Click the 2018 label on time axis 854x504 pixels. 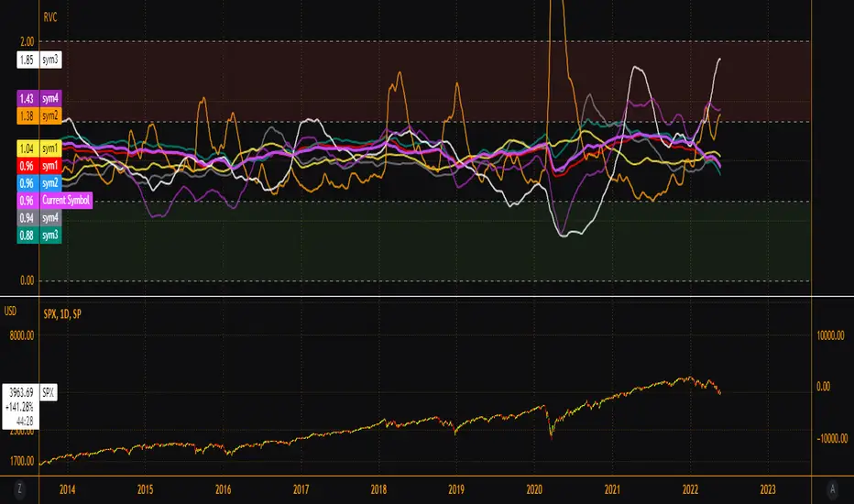pyautogui.click(x=378, y=489)
